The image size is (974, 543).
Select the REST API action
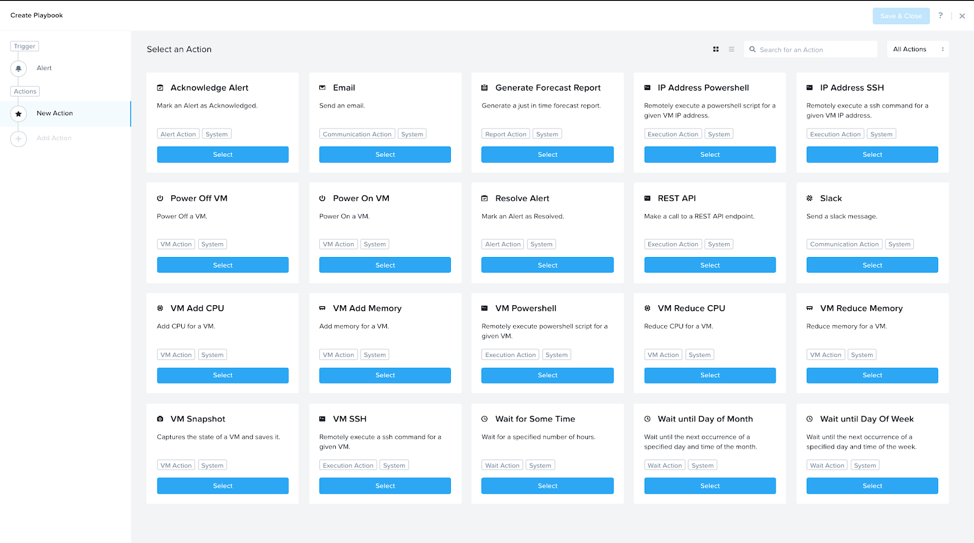point(709,265)
